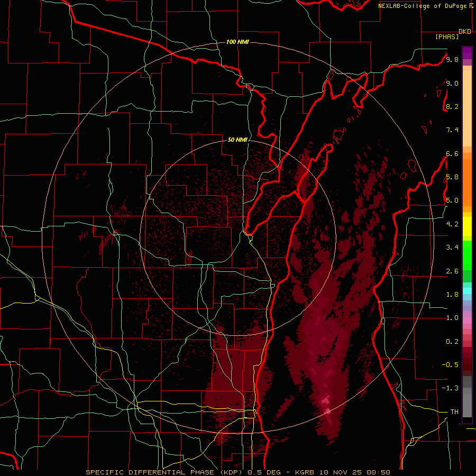Click the 1.8 scale value
This screenshot has height=476, width=476.
[x=452, y=295]
